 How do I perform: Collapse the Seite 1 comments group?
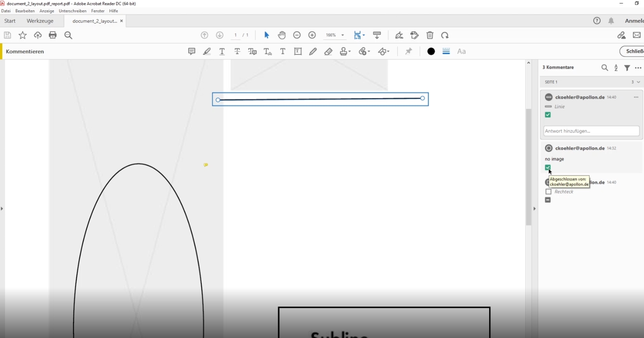[638, 82]
